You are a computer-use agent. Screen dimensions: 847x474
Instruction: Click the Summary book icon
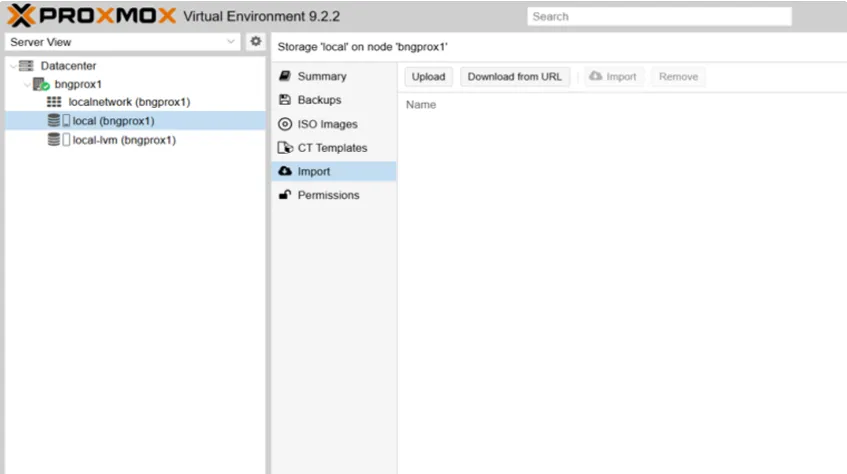pos(285,76)
